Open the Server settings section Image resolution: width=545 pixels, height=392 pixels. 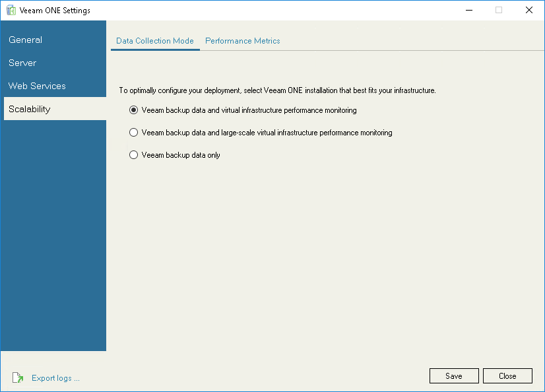pos(22,63)
